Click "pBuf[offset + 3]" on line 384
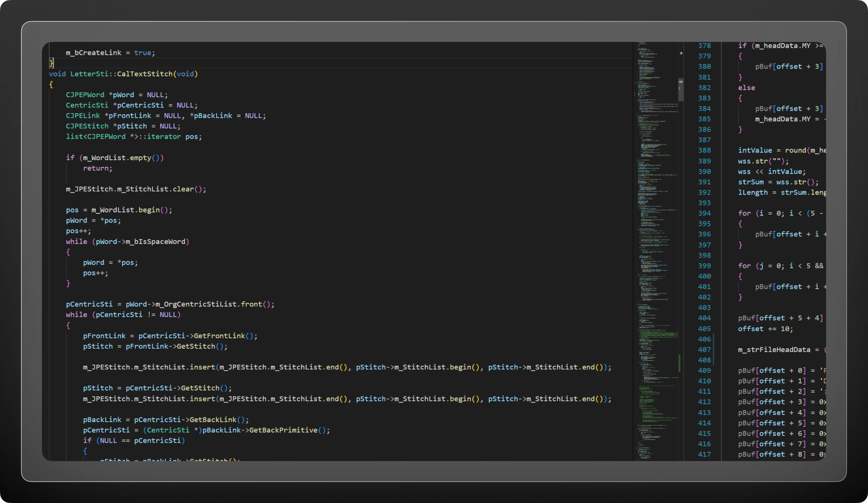 coord(789,109)
